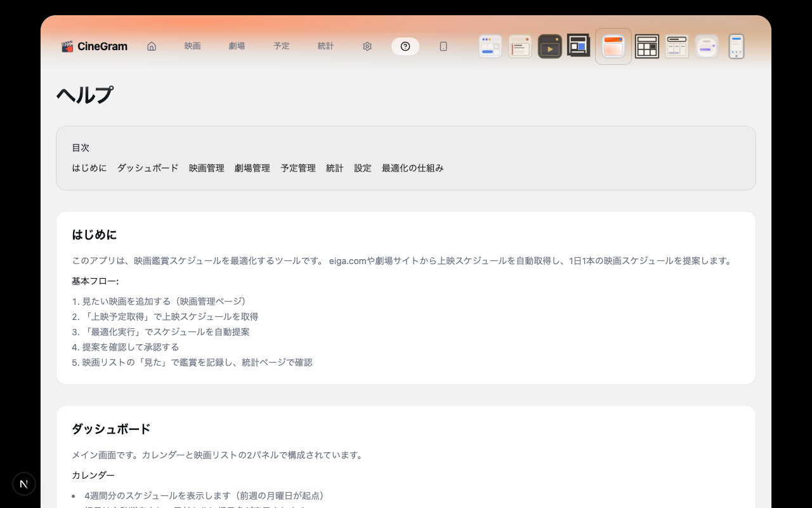Select the dark theme with play button
The height and width of the screenshot is (508, 812).
click(550, 46)
